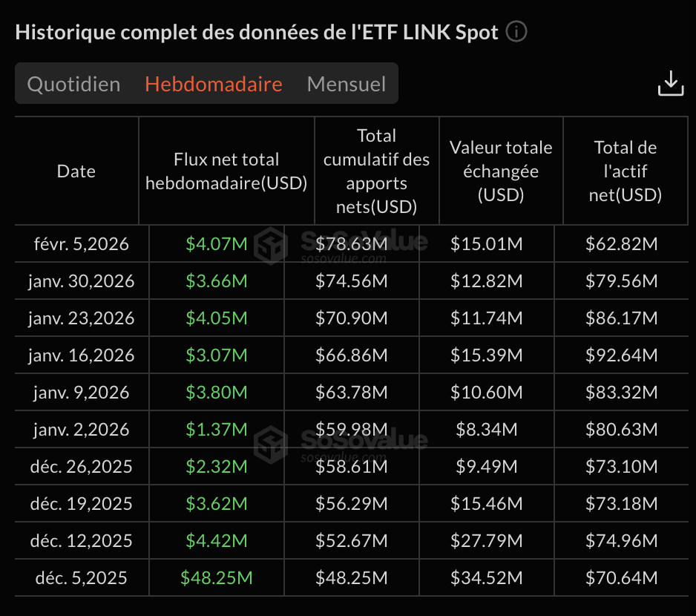Keep the Hebdomadaire tab active by clicking it
The image size is (696, 616).
(x=214, y=84)
